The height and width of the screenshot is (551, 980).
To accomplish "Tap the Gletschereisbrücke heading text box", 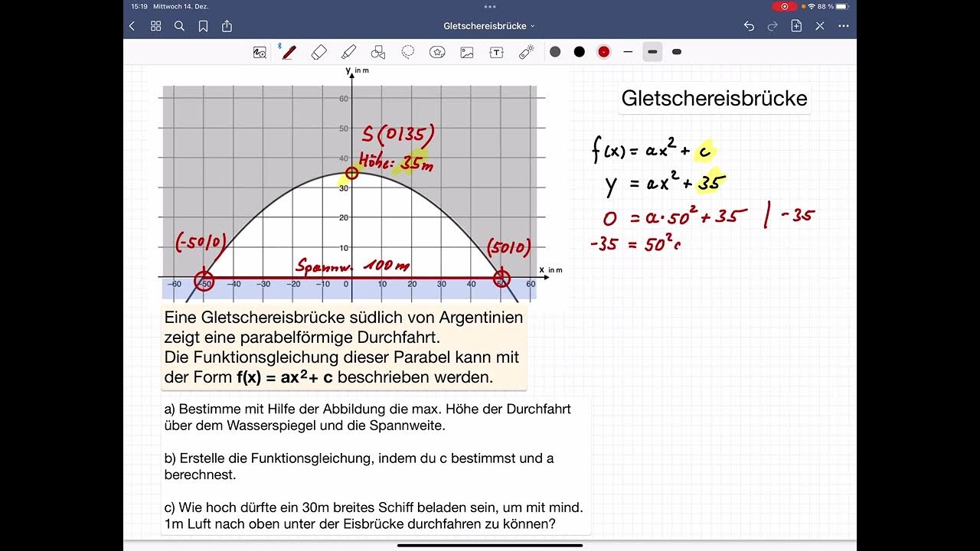I will [x=714, y=99].
